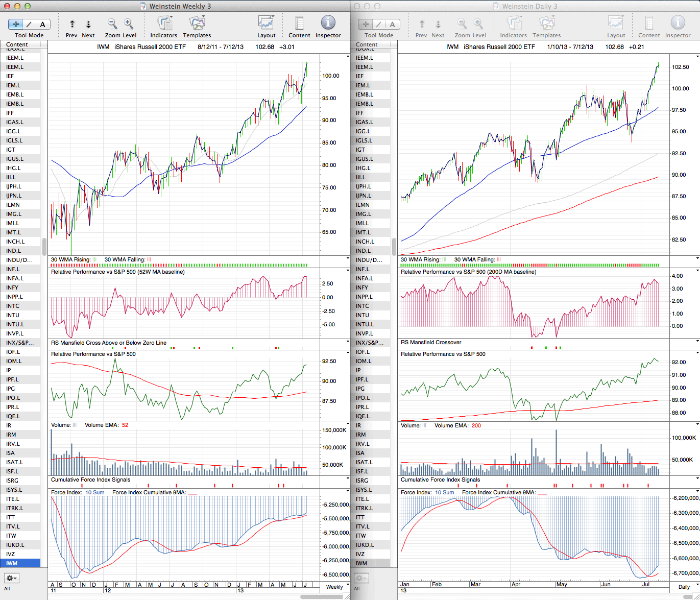Image resolution: width=700 pixels, height=600 pixels.
Task: Toggle Content sidebar in Weinstein Weekly toolbar
Action: tap(299, 23)
